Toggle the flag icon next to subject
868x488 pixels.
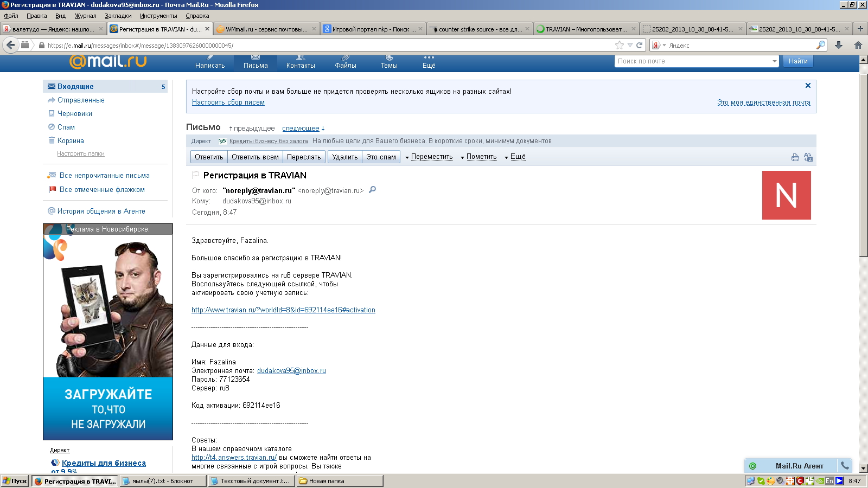tap(196, 175)
